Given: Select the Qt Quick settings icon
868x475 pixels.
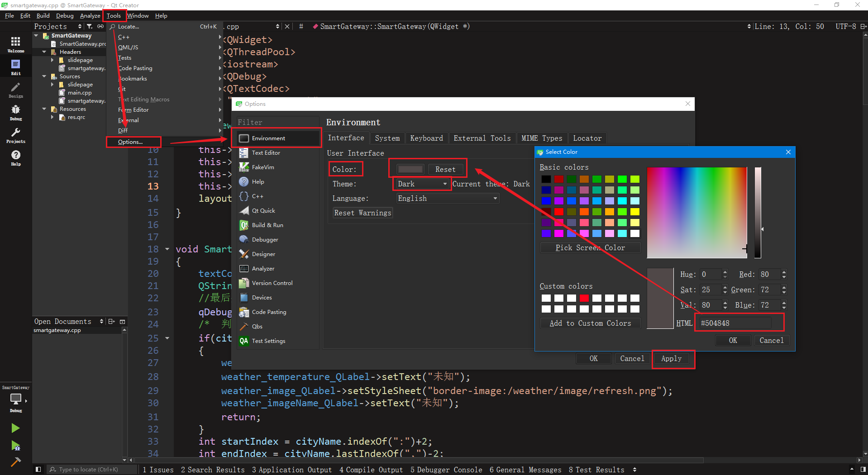Looking at the screenshot, I should click(244, 210).
